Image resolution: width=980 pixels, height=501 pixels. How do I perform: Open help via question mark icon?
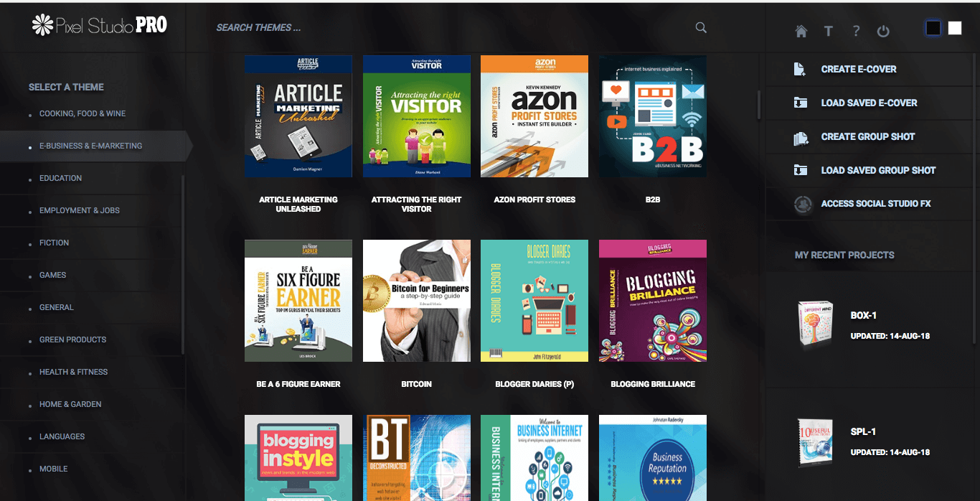point(856,31)
